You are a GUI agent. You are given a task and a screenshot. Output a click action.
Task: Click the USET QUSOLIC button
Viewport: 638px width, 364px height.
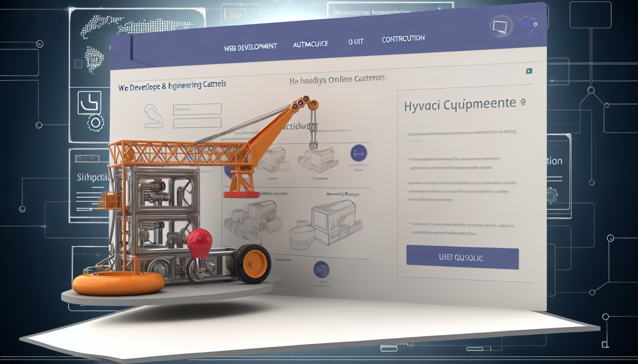coord(463,258)
